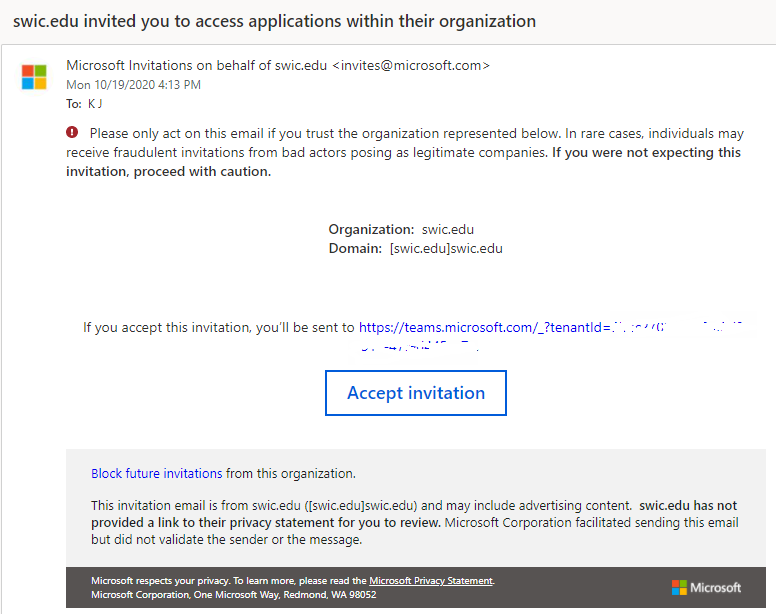Click the 'Microsoft respects your privacy' text
Image resolution: width=776 pixels, height=614 pixels.
(160, 581)
